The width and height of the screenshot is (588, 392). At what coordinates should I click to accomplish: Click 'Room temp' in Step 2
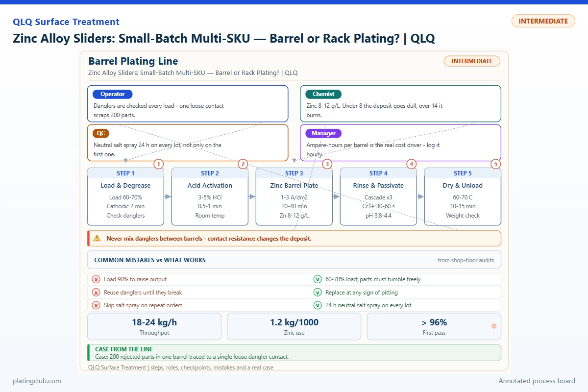click(210, 216)
